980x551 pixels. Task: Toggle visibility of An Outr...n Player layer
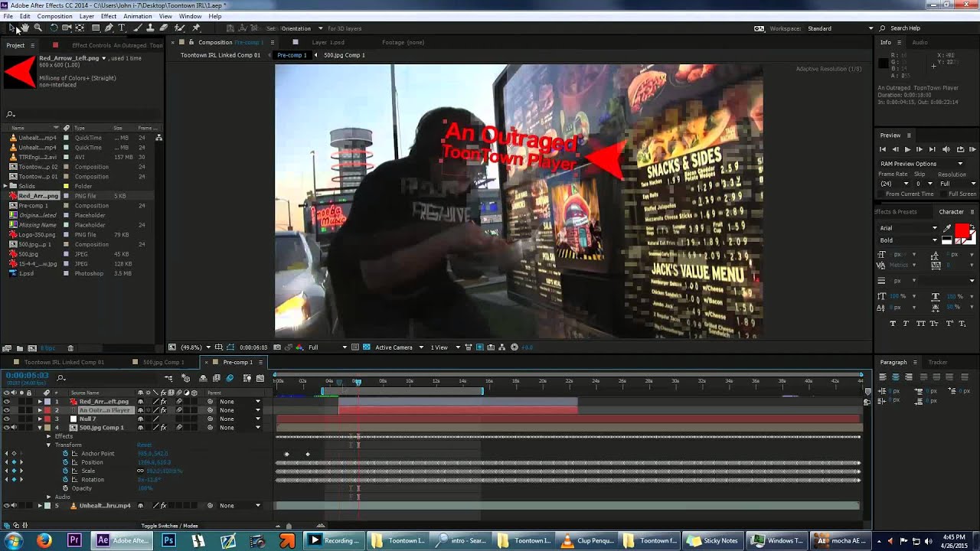(7, 410)
